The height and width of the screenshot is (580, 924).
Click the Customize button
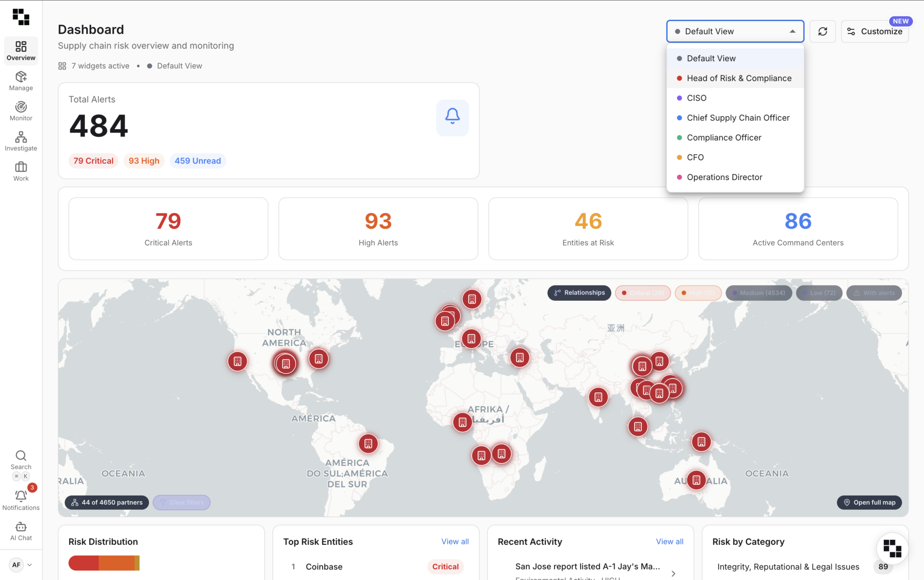[x=875, y=31]
